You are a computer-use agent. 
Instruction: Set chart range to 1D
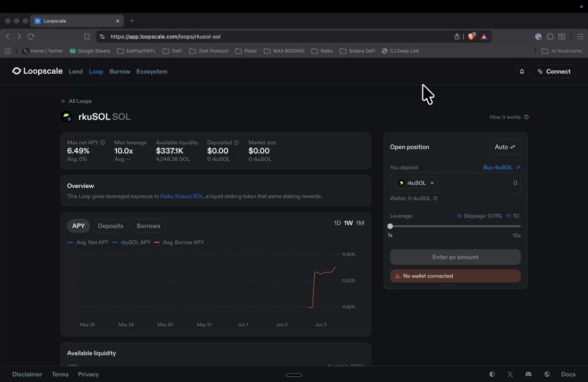(337, 223)
